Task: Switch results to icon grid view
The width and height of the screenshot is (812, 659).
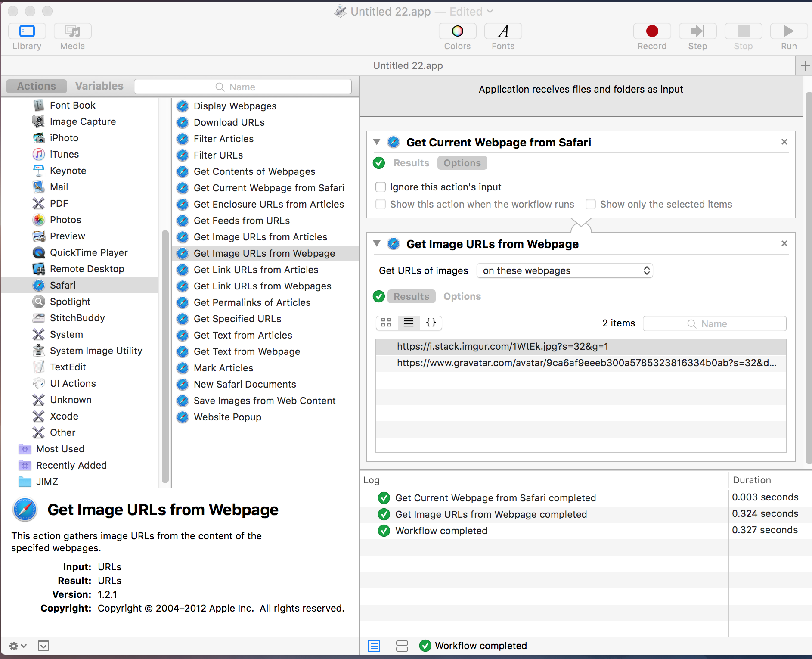Action: [x=387, y=323]
